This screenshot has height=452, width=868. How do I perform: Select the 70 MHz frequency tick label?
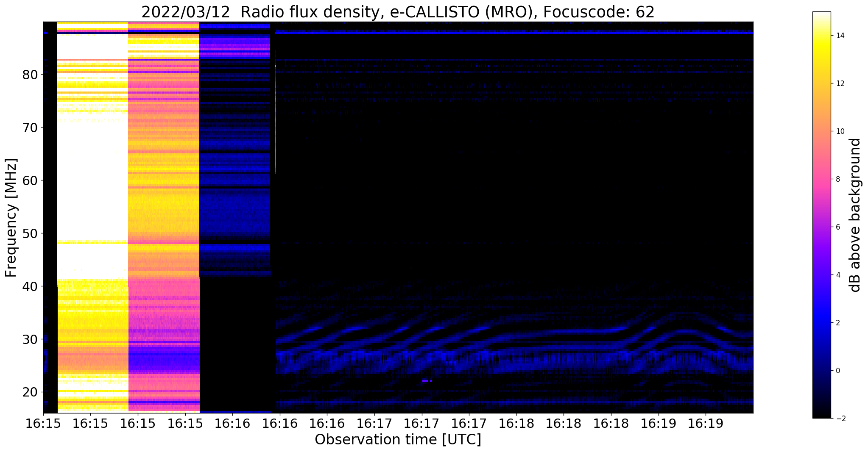click(31, 128)
